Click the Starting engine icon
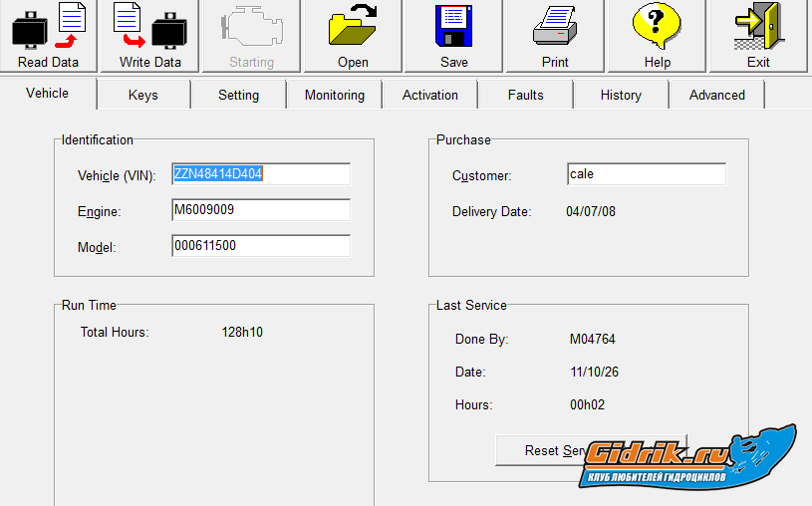Image resolution: width=812 pixels, height=506 pixels. (251, 27)
